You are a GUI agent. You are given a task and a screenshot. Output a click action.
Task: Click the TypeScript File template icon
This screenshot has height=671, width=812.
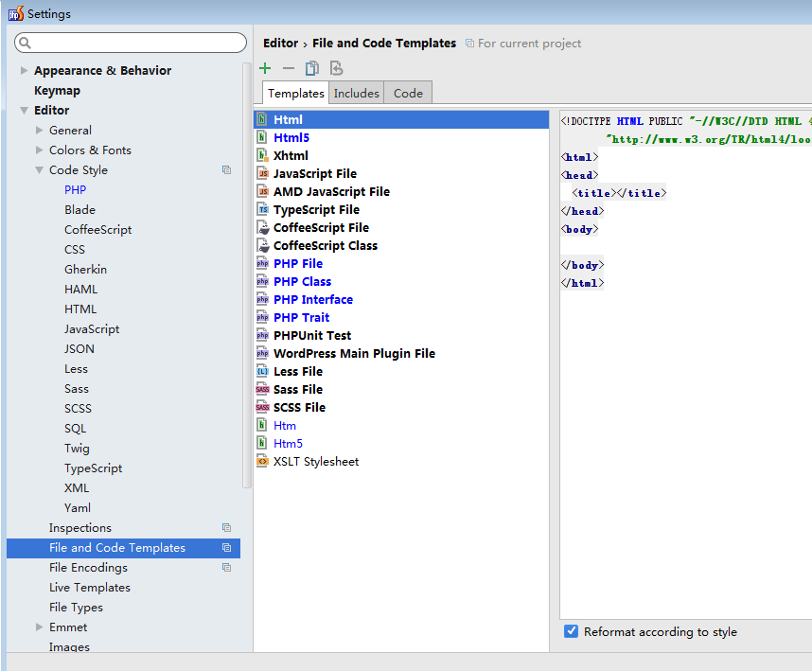[262, 210]
